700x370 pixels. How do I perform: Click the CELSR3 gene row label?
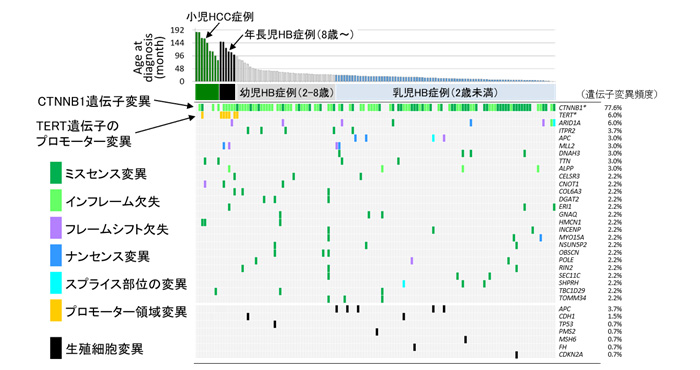569,176
